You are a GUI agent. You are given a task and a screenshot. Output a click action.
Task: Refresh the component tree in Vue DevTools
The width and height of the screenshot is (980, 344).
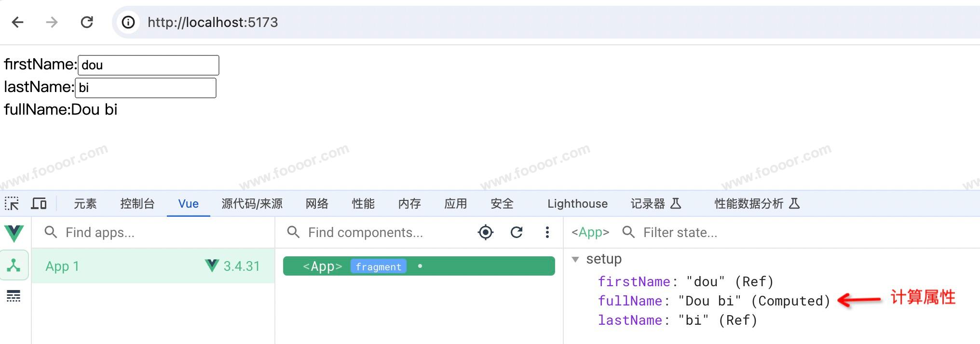(x=517, y=233)
